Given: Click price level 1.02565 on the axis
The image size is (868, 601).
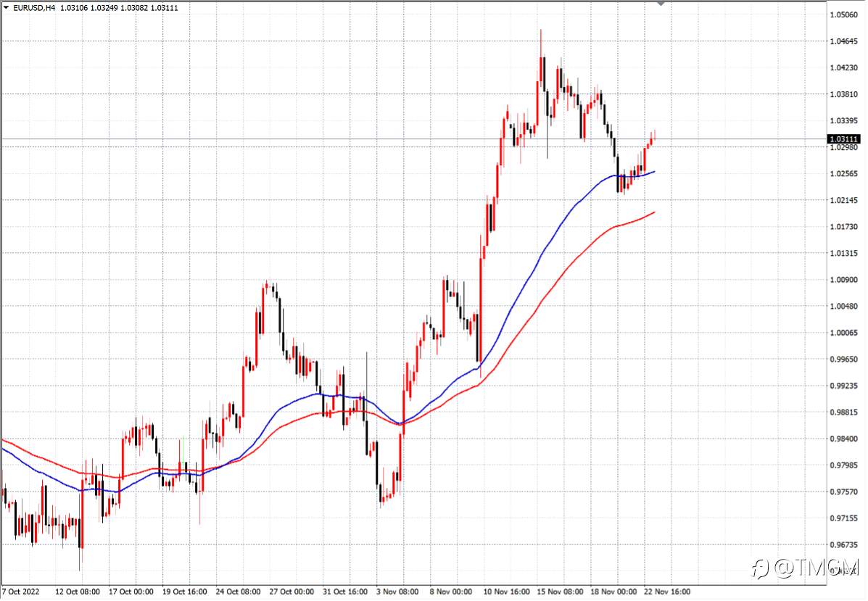Looking at the screenshot, I should (843, 173).
